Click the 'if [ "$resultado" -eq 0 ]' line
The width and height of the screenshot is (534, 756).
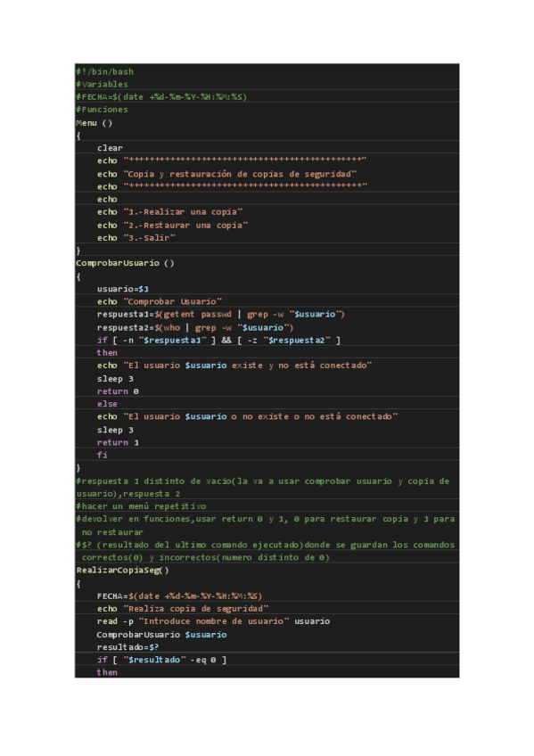point(162,660)
